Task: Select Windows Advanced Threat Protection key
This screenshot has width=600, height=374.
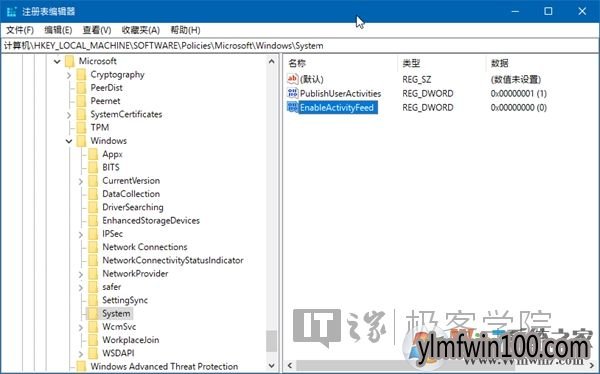Action: (164, 366)
